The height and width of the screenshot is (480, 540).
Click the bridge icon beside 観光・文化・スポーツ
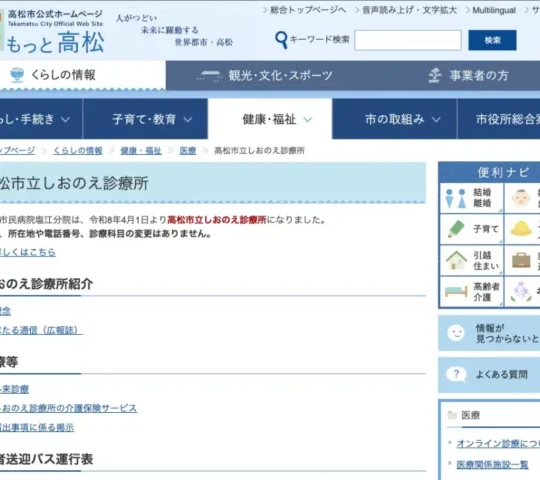[210, 76]
